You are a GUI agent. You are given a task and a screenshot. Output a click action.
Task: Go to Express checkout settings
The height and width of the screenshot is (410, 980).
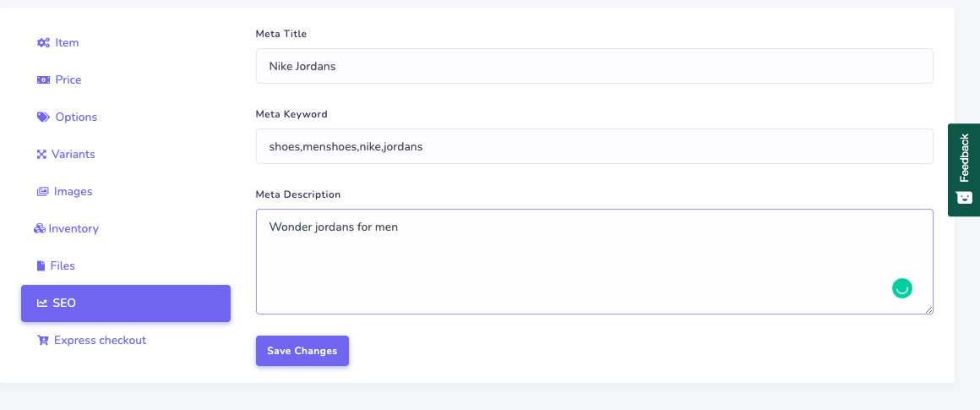click(100, 341)
